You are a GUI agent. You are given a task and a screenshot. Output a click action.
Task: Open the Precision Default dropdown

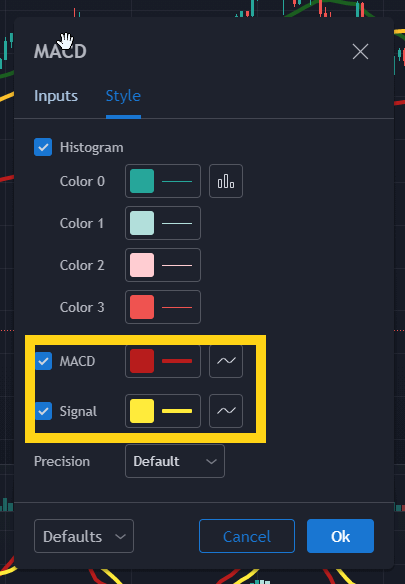click(175, 461)
